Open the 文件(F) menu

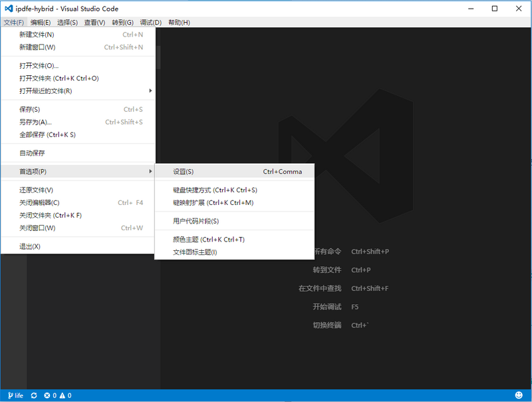click(x=14, y=23)
